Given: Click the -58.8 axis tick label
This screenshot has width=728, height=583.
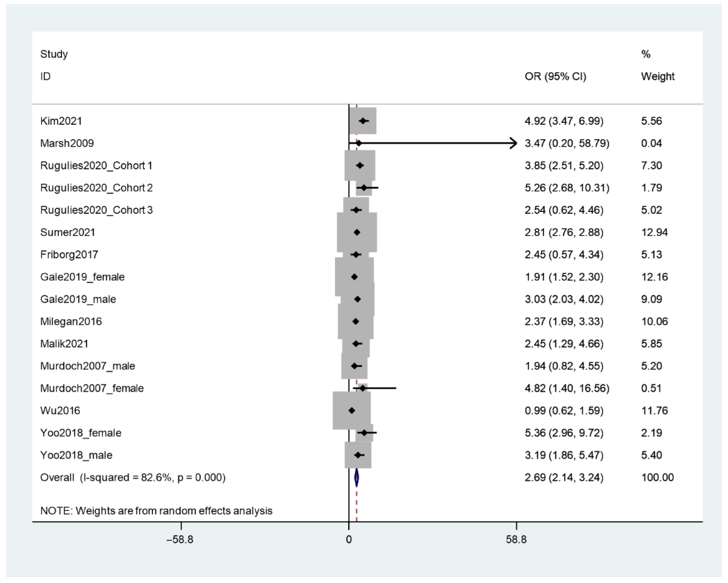Looking at the screenshot, I should (x=180, y=540).
